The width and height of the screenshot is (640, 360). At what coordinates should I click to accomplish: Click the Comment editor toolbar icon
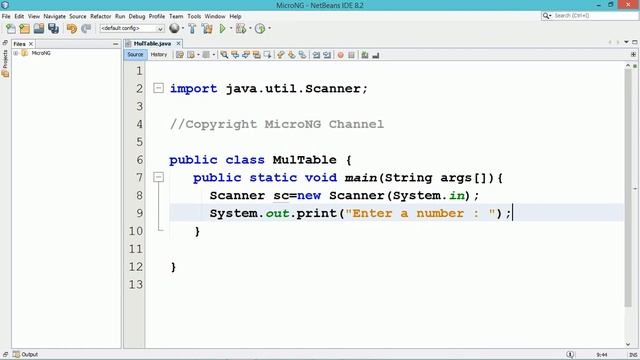tap(365, 55)
